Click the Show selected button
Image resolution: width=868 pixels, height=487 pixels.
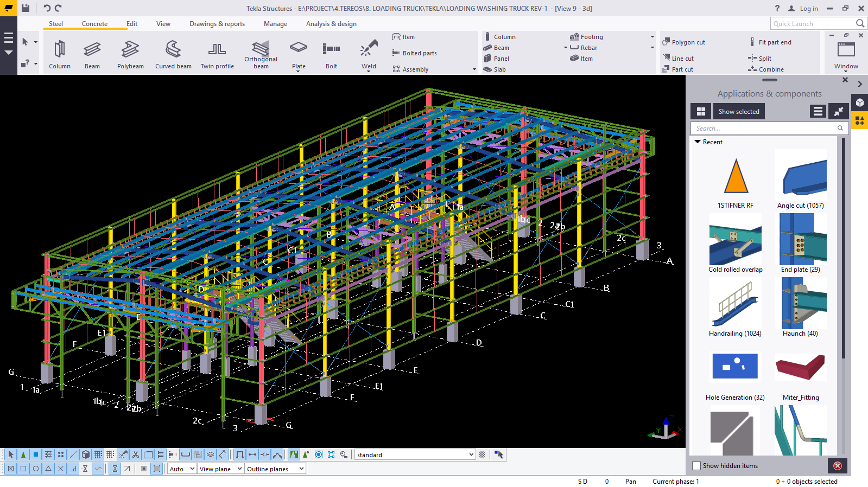[x=739, y=111]
